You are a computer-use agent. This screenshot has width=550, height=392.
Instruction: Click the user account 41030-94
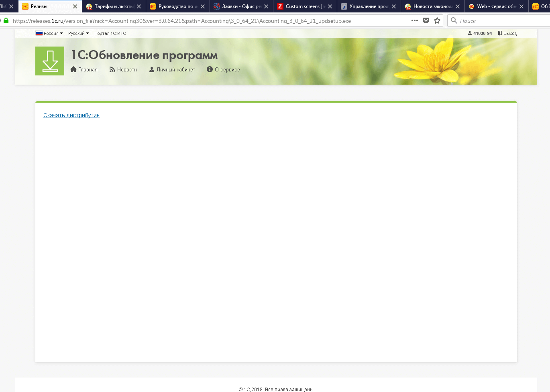480,33
